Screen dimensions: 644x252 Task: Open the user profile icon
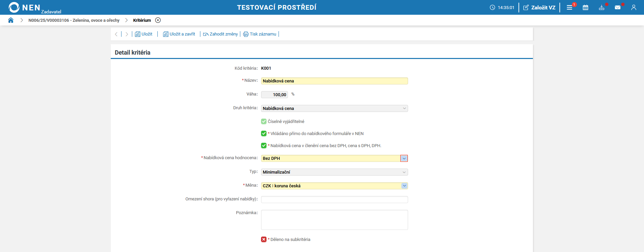pyautogui.click(x=633, y=7)
